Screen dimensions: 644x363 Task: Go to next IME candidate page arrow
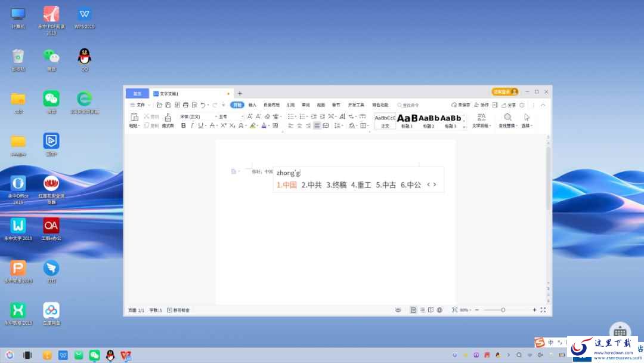click(x=435, y=184)
